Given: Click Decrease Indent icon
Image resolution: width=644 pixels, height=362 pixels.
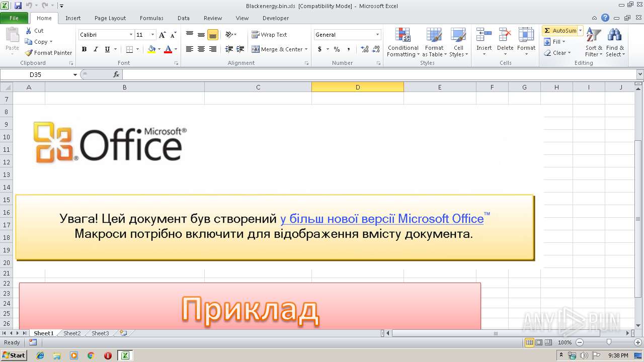Looking at the screenshot, I should pos(229,49).
